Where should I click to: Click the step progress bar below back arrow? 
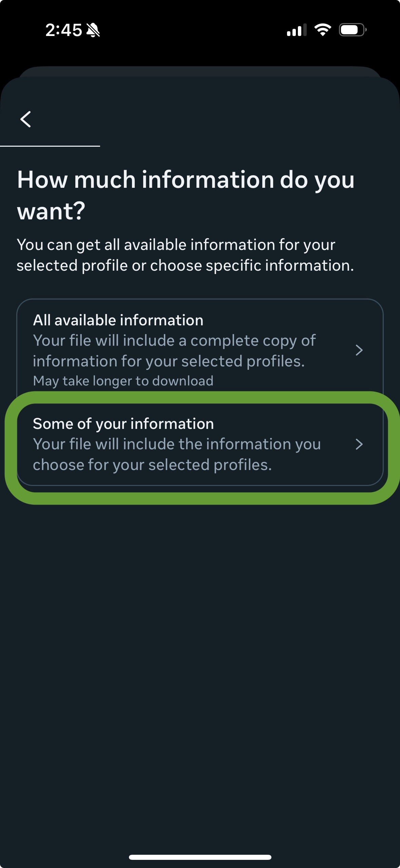coord(50,146)
